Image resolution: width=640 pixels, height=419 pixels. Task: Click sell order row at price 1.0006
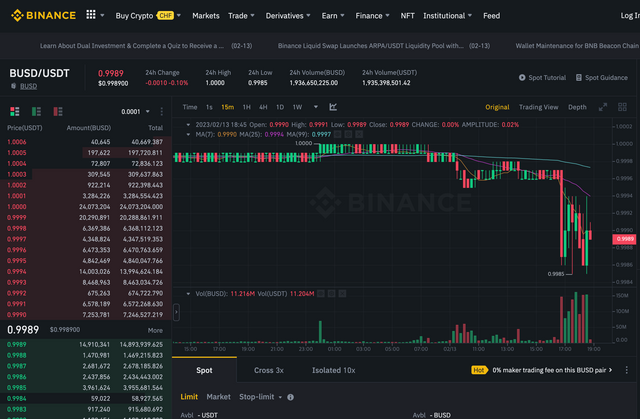tap(85, 142)
